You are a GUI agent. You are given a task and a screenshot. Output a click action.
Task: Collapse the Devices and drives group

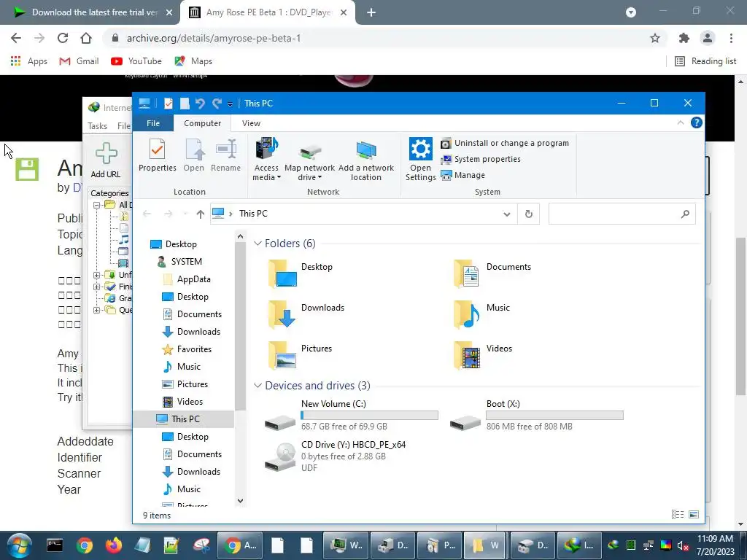pyautogui.click(x=258, y=385)
